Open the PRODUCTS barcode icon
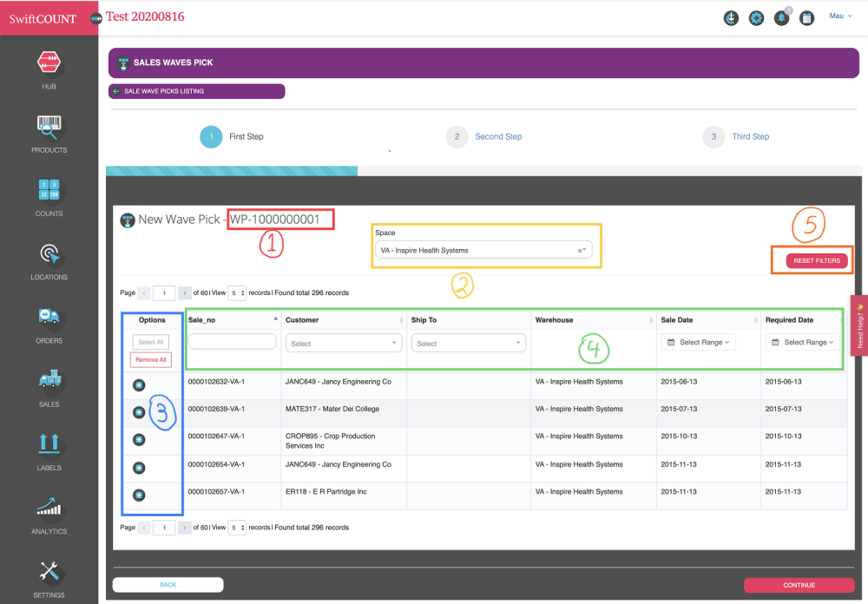This screenshot has height=604, width=868. point(49,127)
